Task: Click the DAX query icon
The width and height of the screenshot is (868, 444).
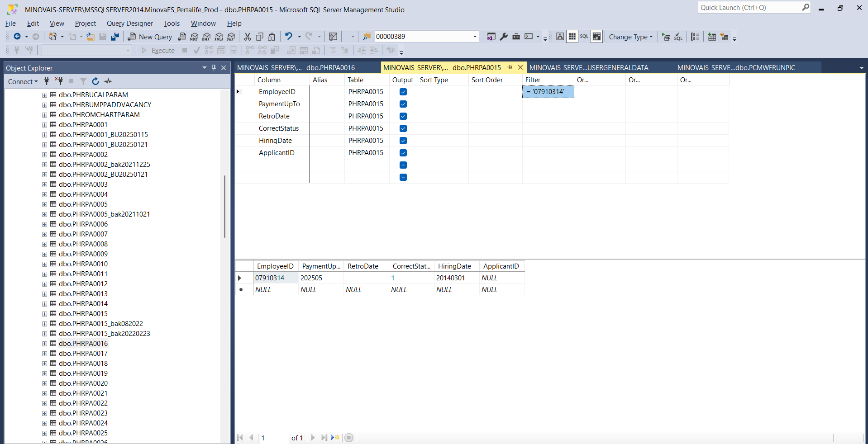Action: point(231,37)
